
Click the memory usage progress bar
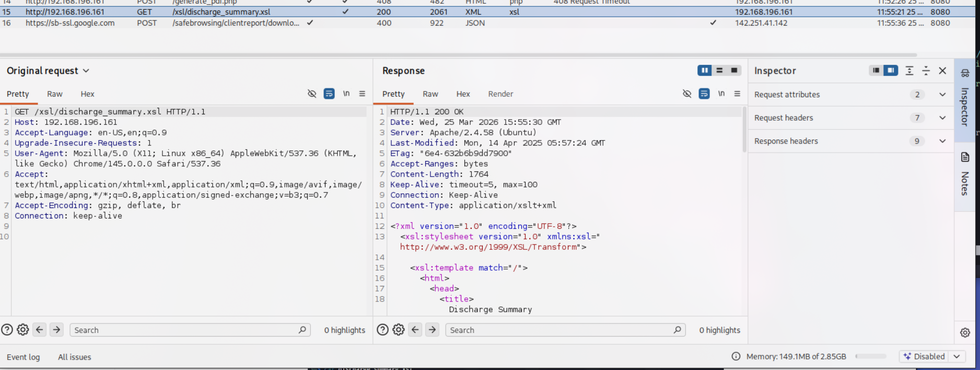[x=871, y=356]
